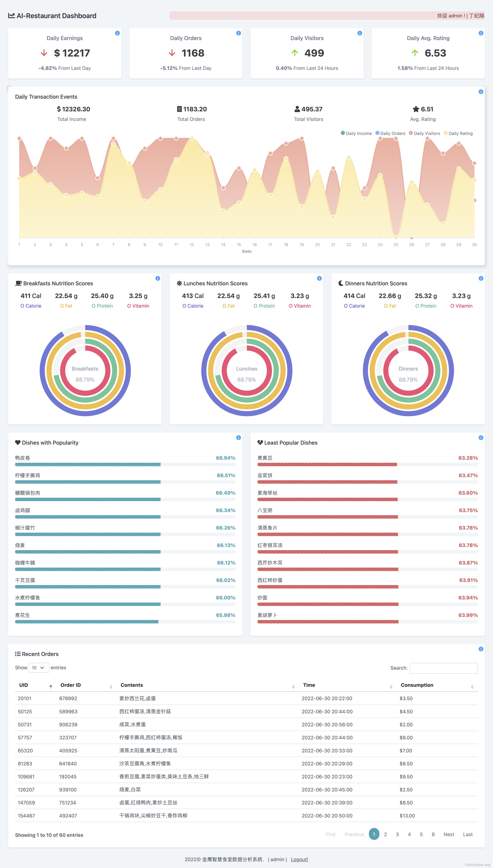
Task: Click the welcome admin banner text
Action: 460,16
